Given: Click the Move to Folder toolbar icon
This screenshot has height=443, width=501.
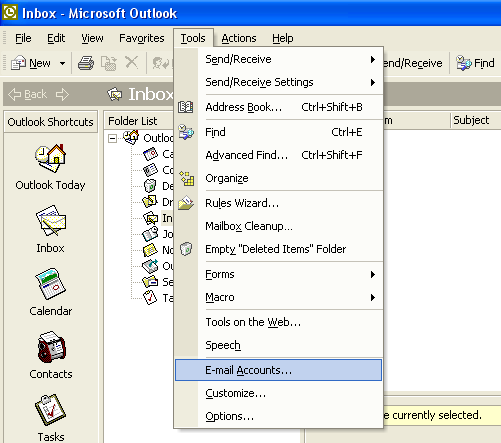Looking at the screenshot, I should point(109,63).
